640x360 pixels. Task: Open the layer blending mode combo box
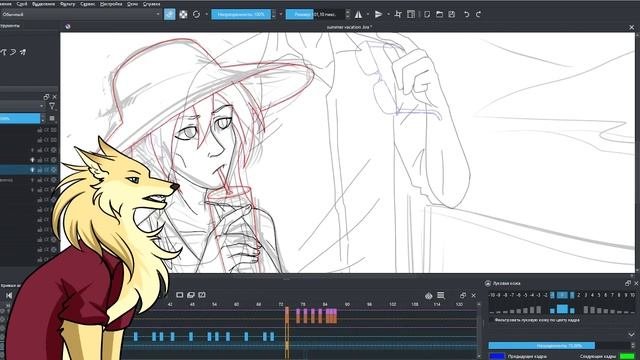[22, 106]
